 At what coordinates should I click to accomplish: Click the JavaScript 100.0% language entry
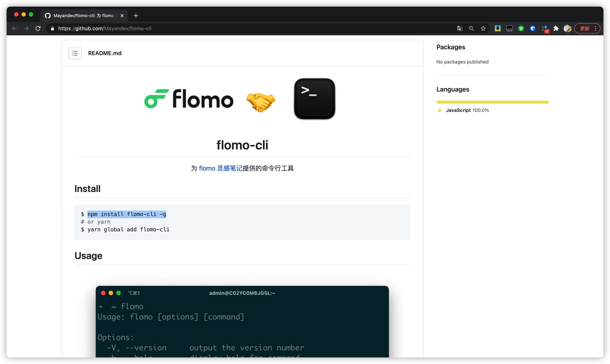click(467, 110)
